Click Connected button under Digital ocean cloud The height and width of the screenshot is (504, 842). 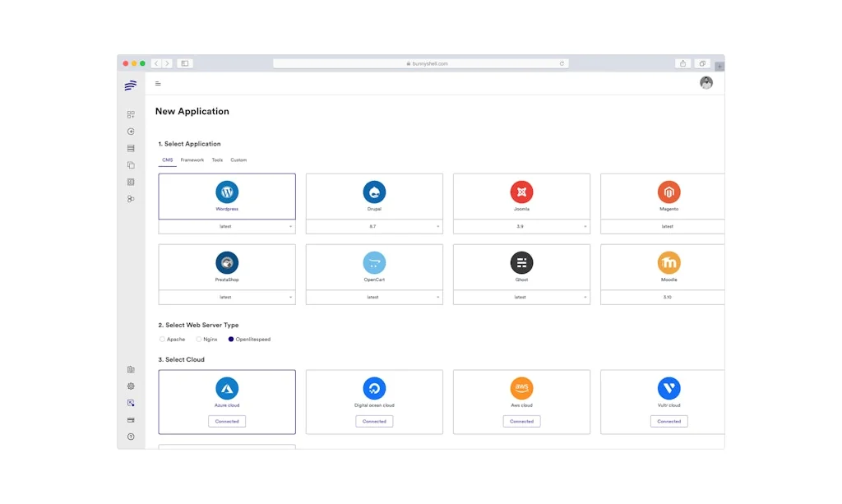374,421
